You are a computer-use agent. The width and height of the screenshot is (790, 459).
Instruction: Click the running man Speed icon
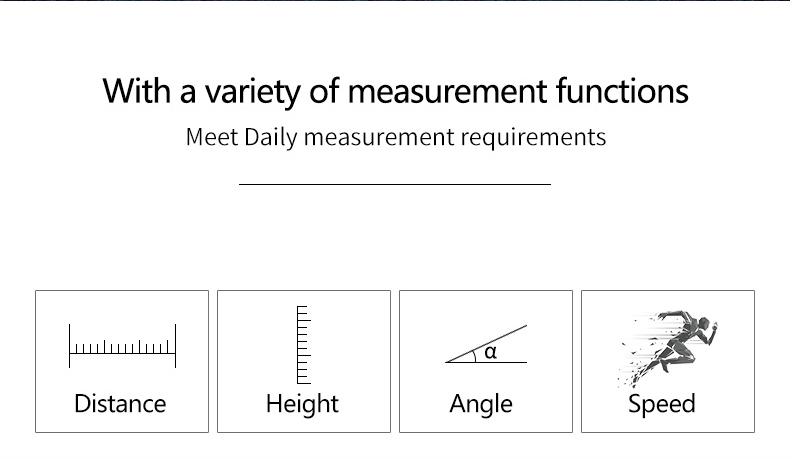668,348
